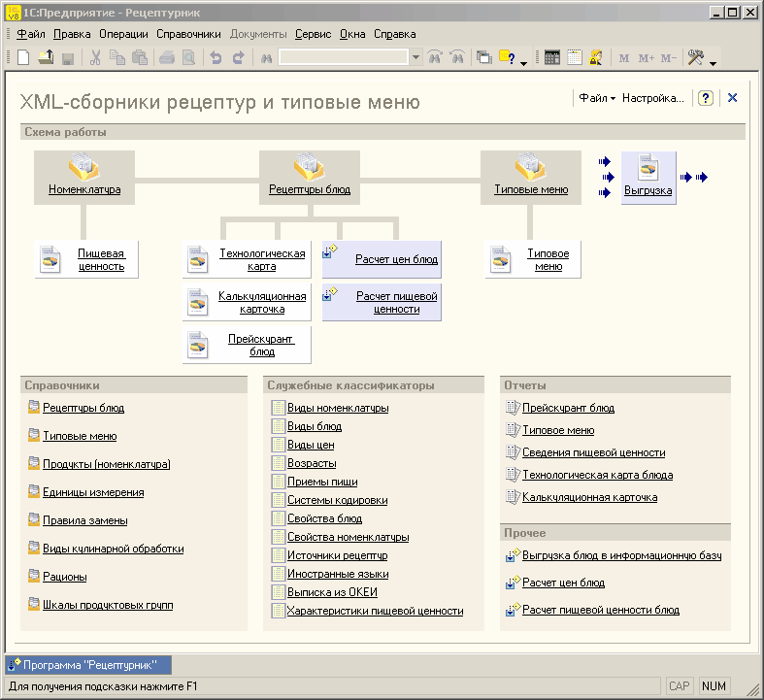
Task: Click the Copy toolbar icon
Action: [117, 57]
